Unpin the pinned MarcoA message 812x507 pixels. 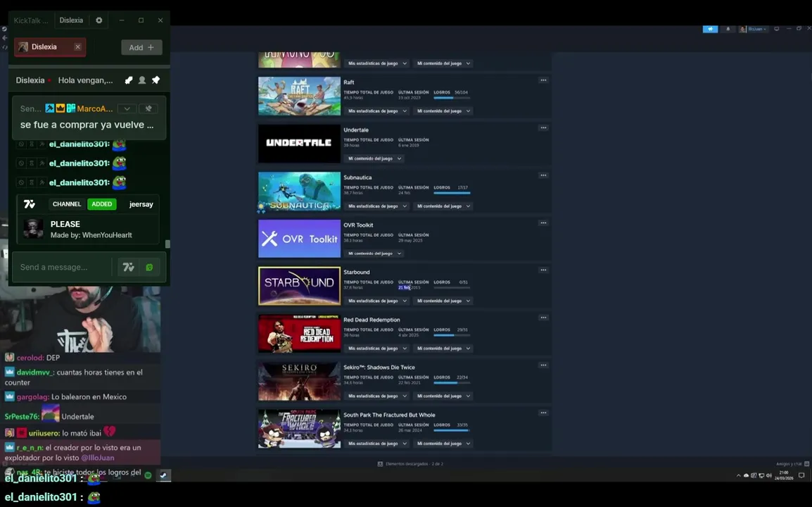(x=148, y=108)
